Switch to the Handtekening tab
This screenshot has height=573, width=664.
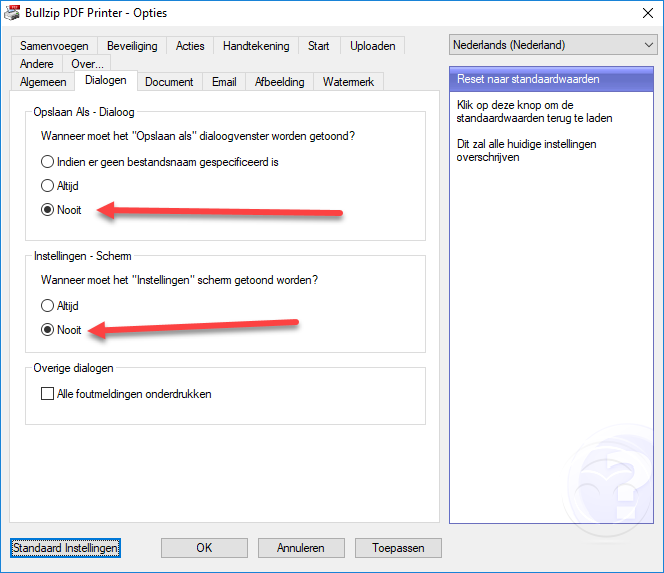[x=256, y=46]
